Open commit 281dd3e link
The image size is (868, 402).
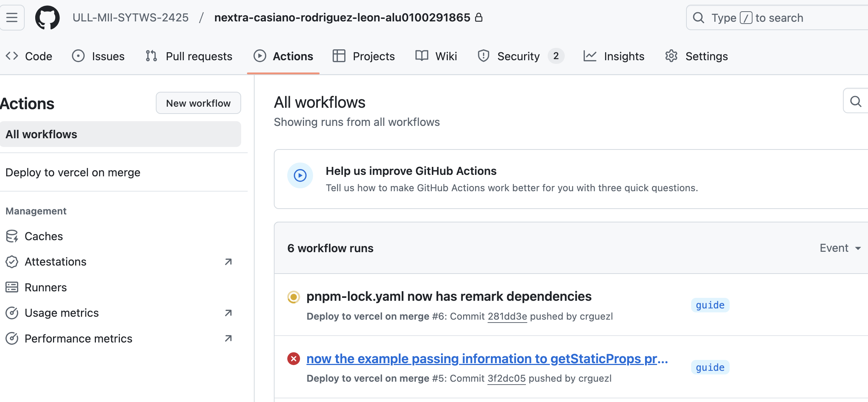[x=507, y=316]
